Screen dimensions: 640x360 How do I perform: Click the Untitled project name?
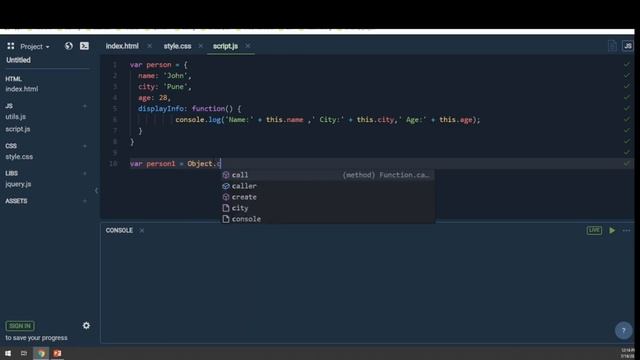18,60
